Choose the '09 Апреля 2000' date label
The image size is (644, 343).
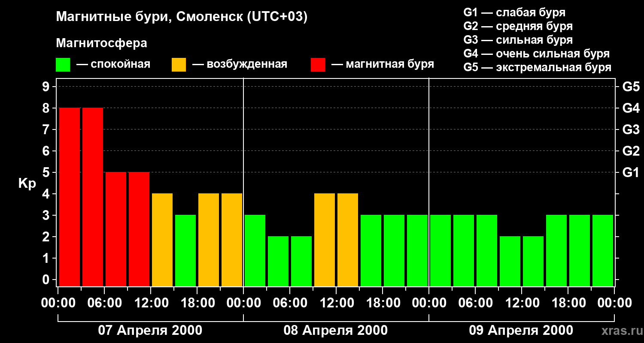(x=521, y=331)
